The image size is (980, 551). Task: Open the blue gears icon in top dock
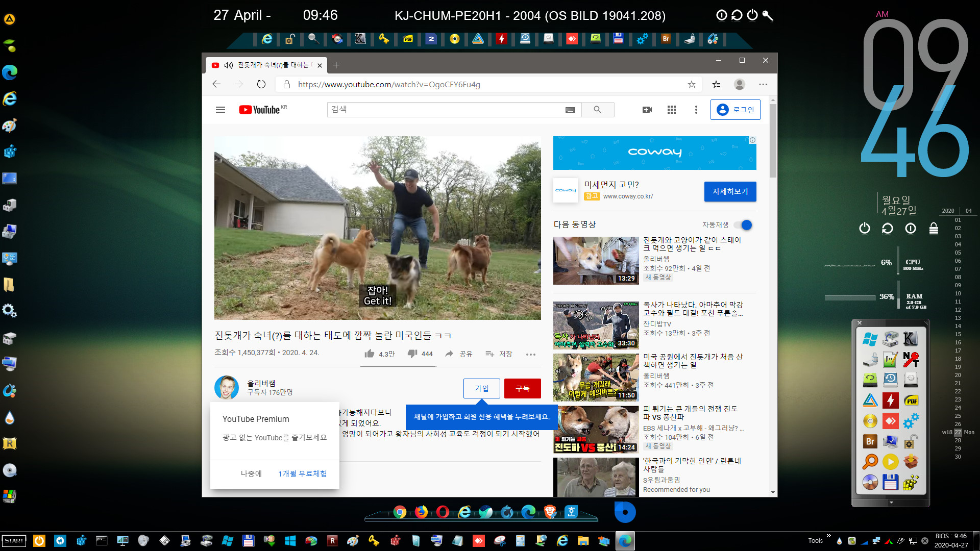coord(642,39)
